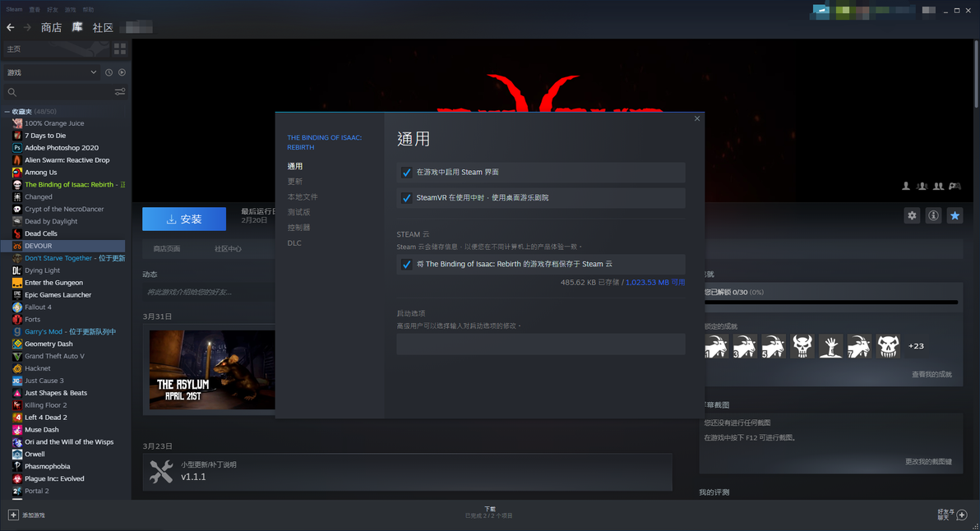Open the 社区 community tab
The width and height of the screenshot is (980, 531).
tap(103, 27)
